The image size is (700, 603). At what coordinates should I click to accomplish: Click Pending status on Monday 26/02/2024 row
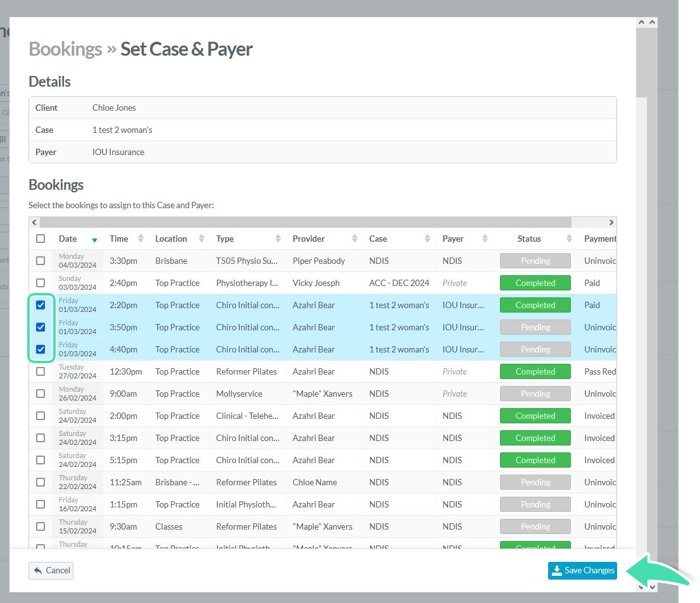(x=535, y=394)
